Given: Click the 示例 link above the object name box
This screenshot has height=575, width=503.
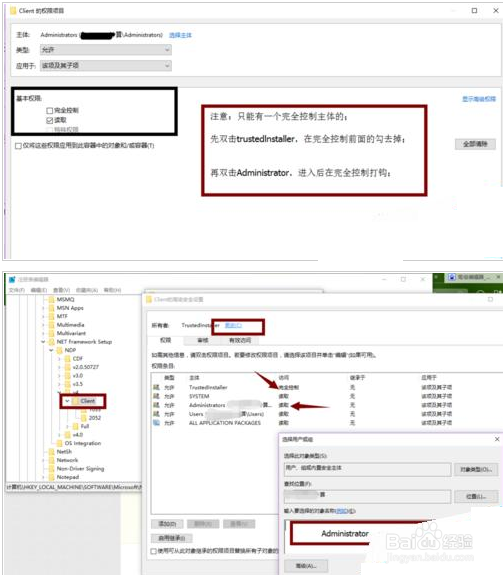Looking at the screenshot, I should [x=342, y=511].
